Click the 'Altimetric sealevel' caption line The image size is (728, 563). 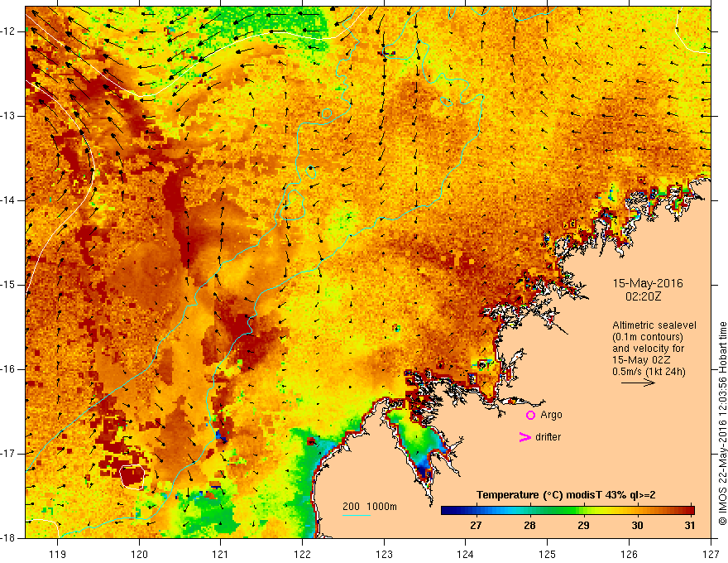click(x=654, y=325)
